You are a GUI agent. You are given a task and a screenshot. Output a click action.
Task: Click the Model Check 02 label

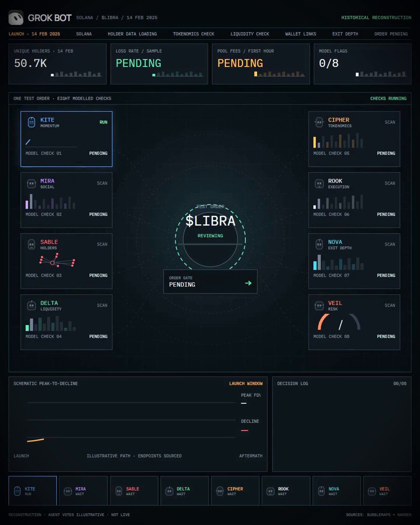point(43,214)
